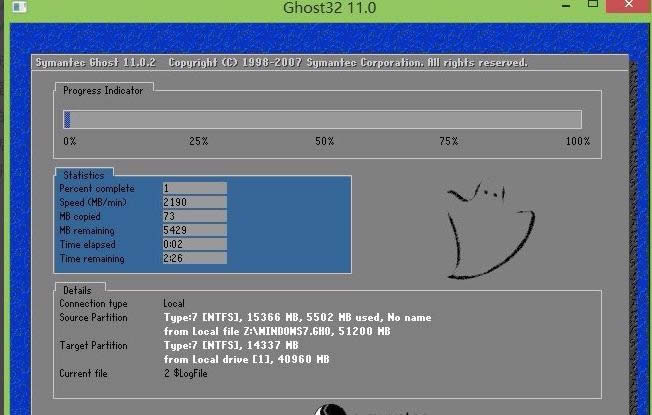Click the Current file value $LogFile
652x415 pixels.
click(x=185, y=373)
